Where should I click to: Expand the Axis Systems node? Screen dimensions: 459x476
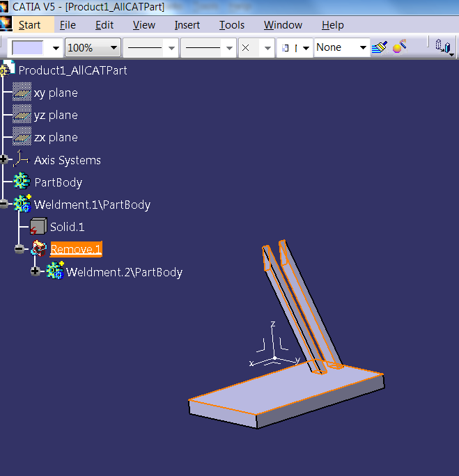point(4,159)
